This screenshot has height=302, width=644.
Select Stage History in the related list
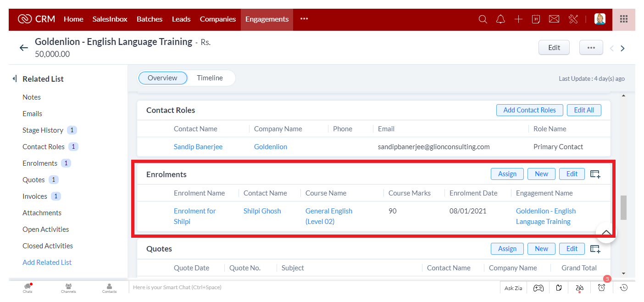(x=43, y=130)
